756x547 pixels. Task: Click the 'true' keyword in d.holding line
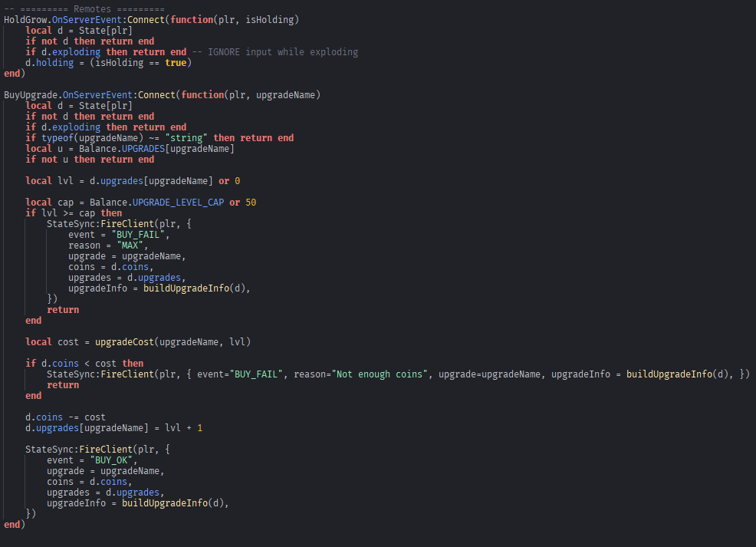pos(176,62)
